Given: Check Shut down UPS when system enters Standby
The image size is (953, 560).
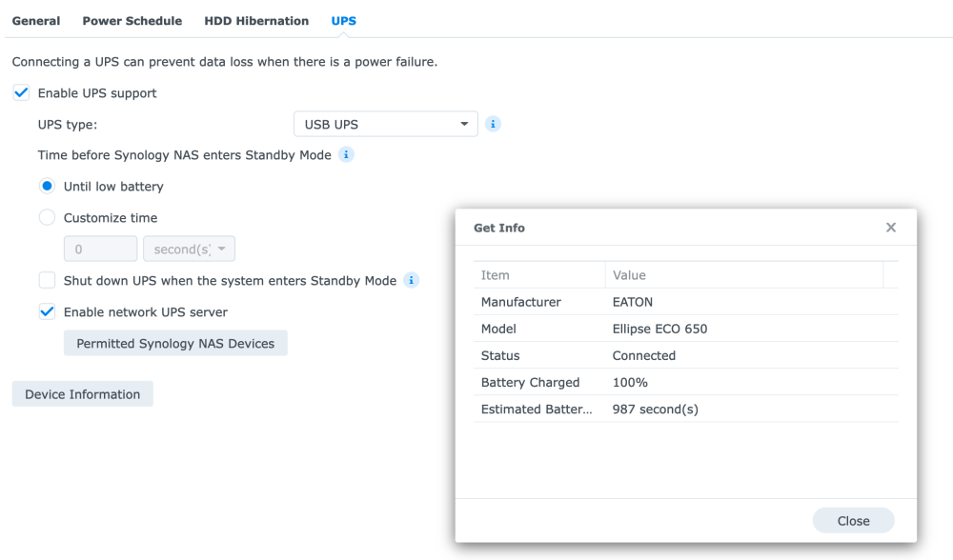Looking at the screenshot, I should 47,281.
